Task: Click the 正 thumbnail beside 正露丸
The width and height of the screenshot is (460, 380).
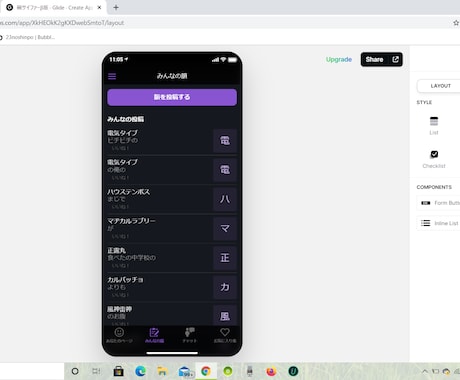Action: pyautogui.click(x=225, y=258)
